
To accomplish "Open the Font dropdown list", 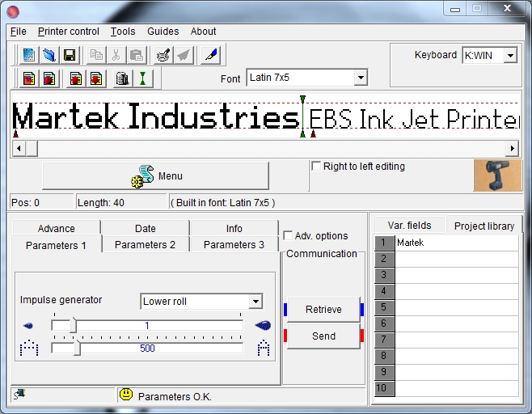I will (x=361, y=78).
